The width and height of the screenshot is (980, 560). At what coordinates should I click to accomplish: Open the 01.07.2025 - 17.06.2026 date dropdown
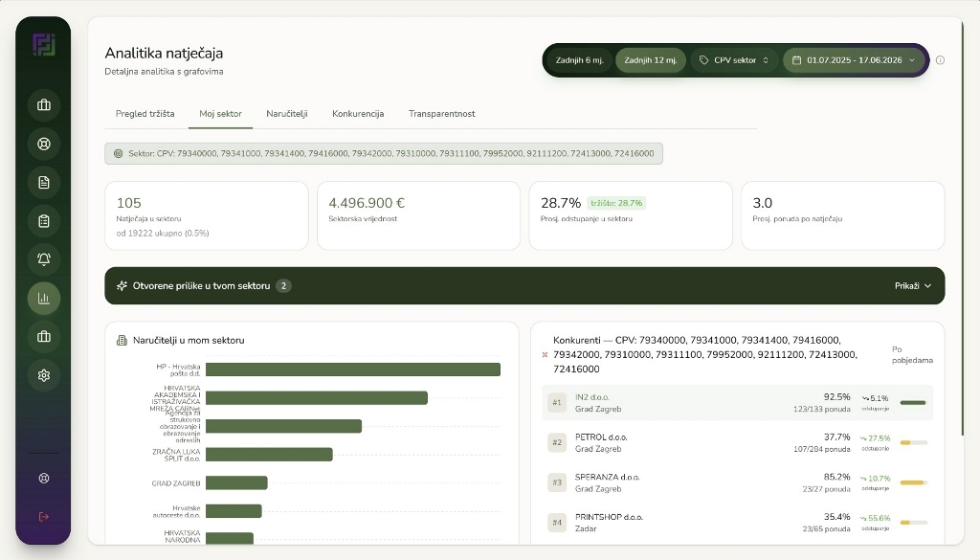[854, 60]
